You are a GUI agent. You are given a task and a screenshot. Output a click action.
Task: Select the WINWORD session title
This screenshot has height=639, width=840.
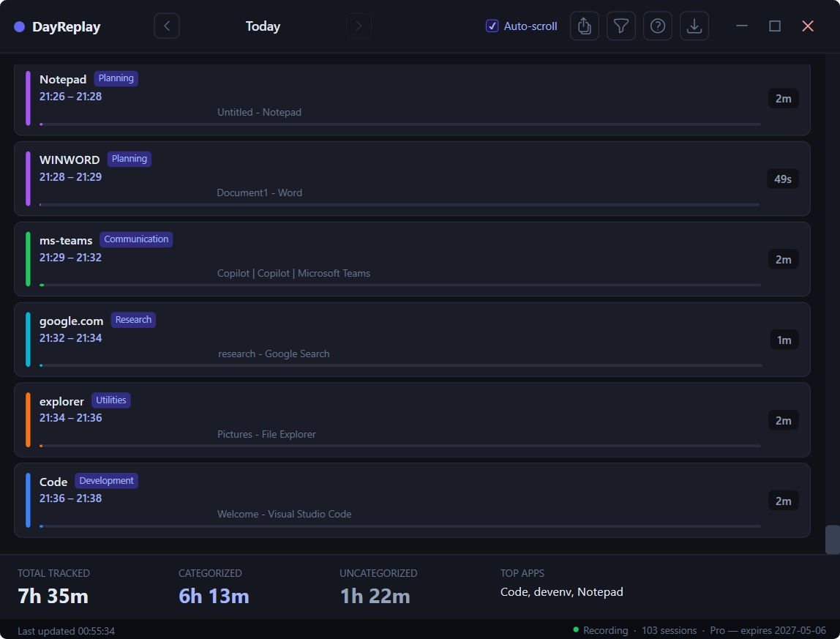tap(70, 160)
